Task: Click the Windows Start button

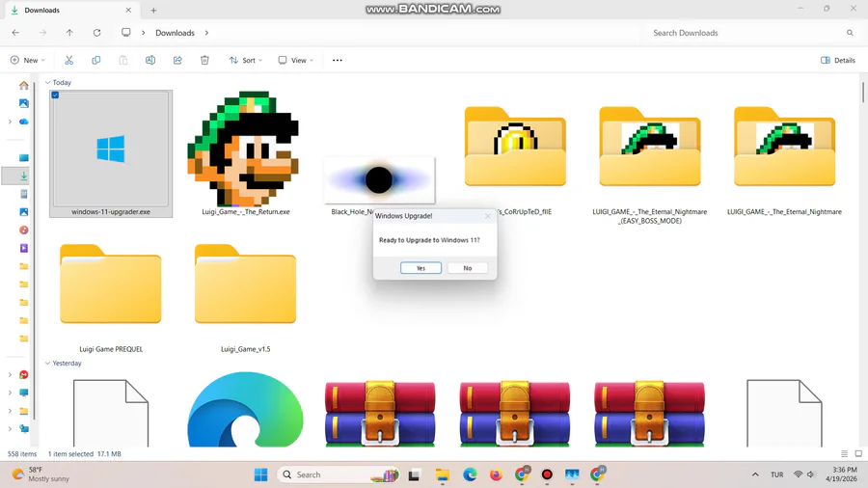Action: (260, 474)
